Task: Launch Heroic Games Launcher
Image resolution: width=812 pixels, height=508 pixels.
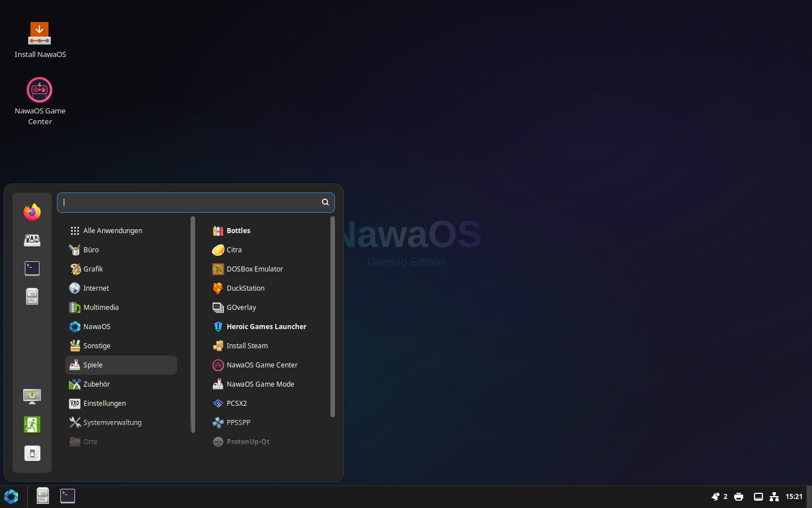Action: 266,327
